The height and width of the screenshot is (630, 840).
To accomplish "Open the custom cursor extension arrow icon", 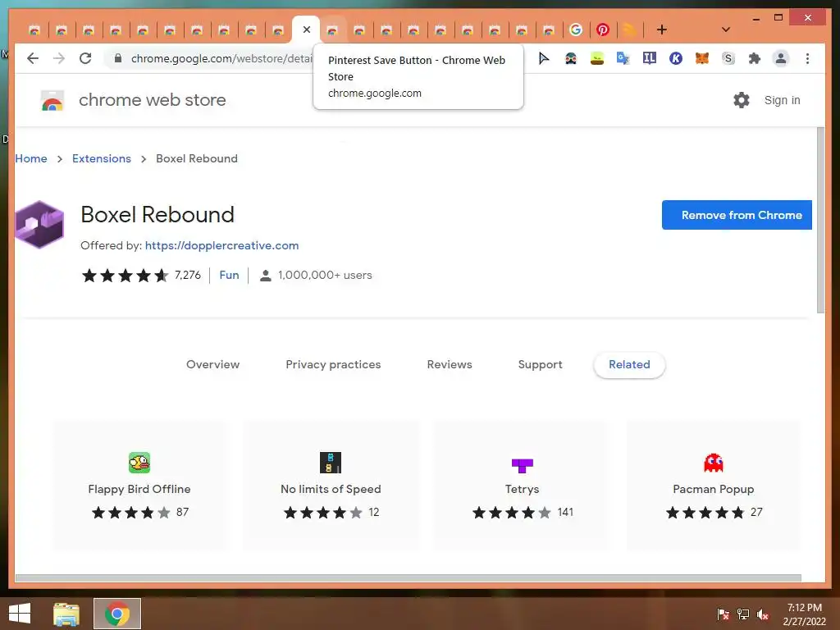I will tap(544, 58).
